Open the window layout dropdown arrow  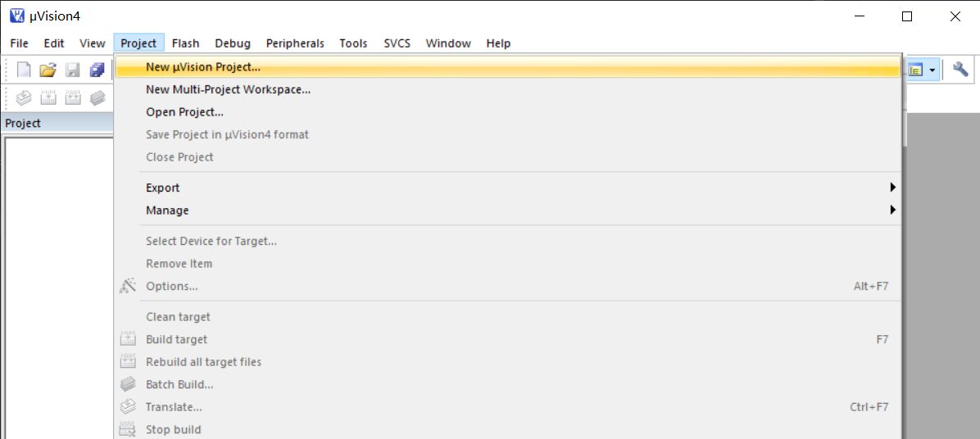(x=932, y=70)
